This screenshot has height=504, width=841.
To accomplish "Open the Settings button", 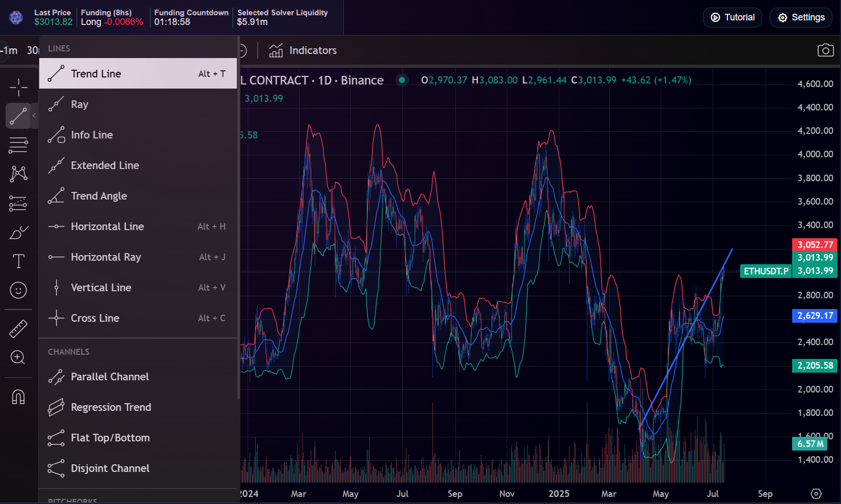I will point(800,17).
